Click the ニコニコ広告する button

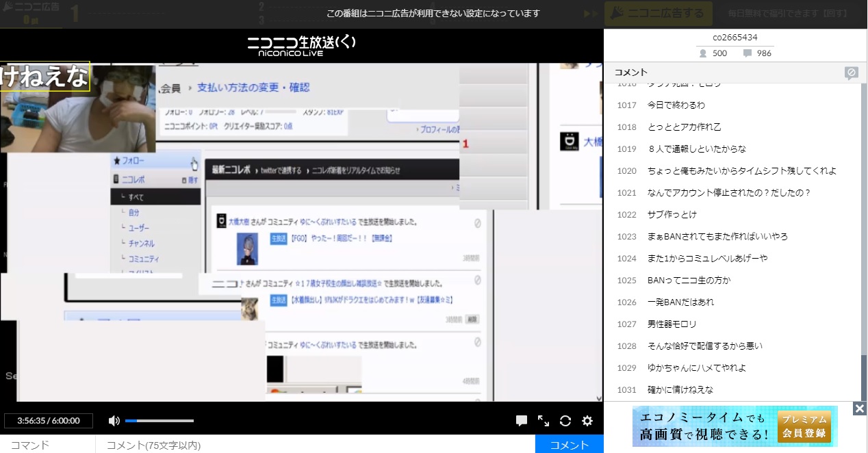tap(658, 13)
